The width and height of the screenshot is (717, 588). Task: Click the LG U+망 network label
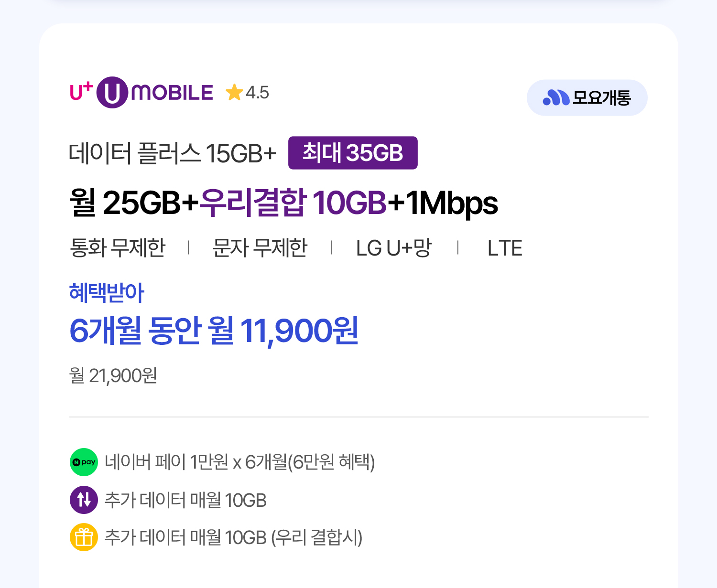point(394,248)
